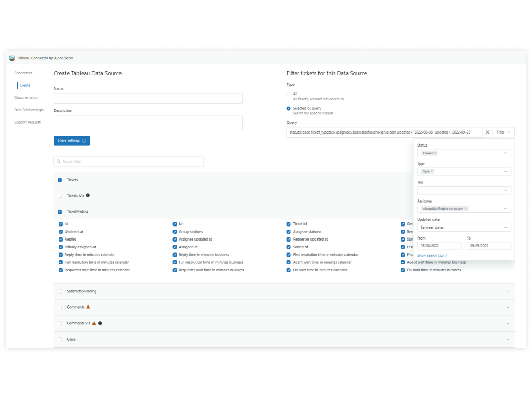This screenshot has height=399, width=532.
Task: Go to Support Request in the sidebar
Action: pyautogui.click(x=27, y=122)
